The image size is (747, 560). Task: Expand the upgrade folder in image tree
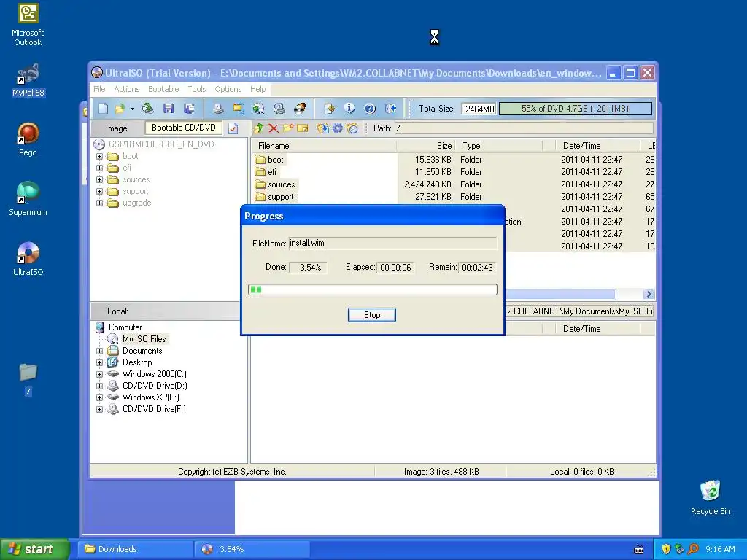tap(99, 203)
